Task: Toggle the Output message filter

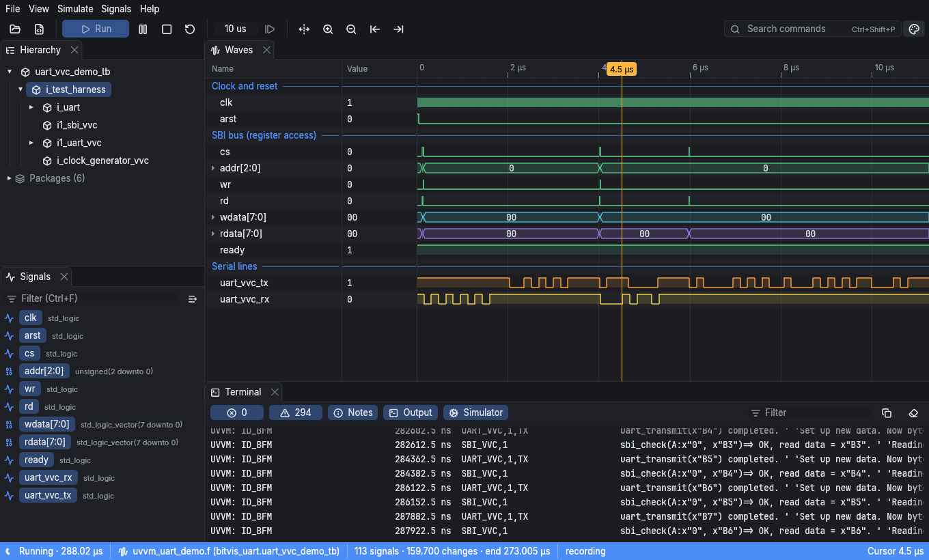Action: pos(411,412)
